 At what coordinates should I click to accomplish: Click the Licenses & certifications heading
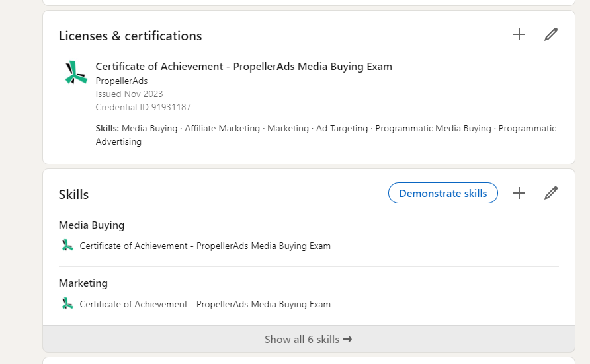[x=130, y=36]
